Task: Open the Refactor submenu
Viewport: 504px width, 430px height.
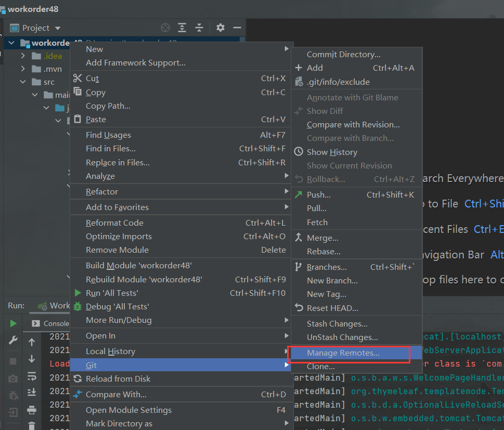Action: 180,191
